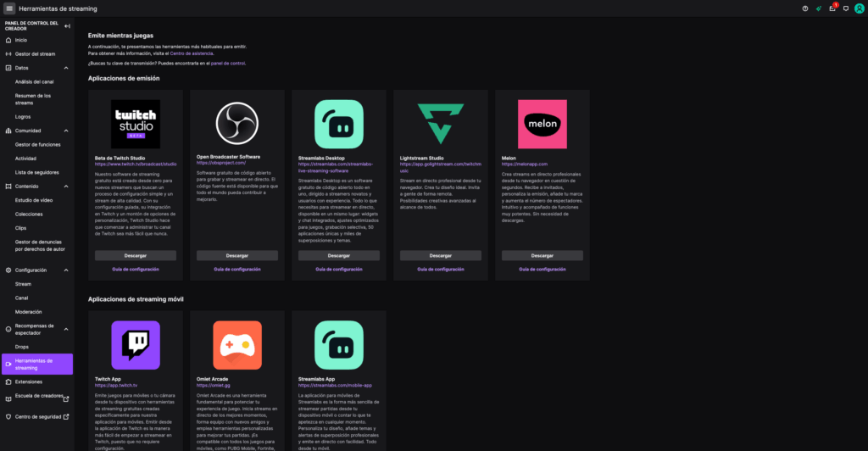Download Open Broadcaster Software
This screenshot has height=451, width=868.
point(237,255)
